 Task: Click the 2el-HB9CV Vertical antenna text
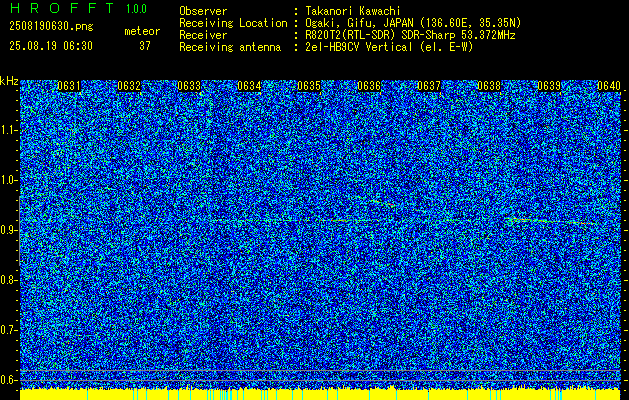[x=389, y=47]
